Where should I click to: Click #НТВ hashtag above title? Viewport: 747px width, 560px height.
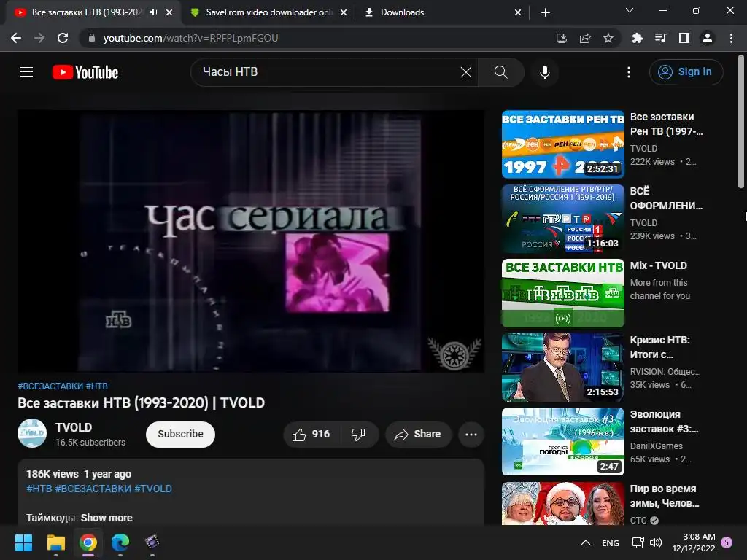(x=97, y=386)
